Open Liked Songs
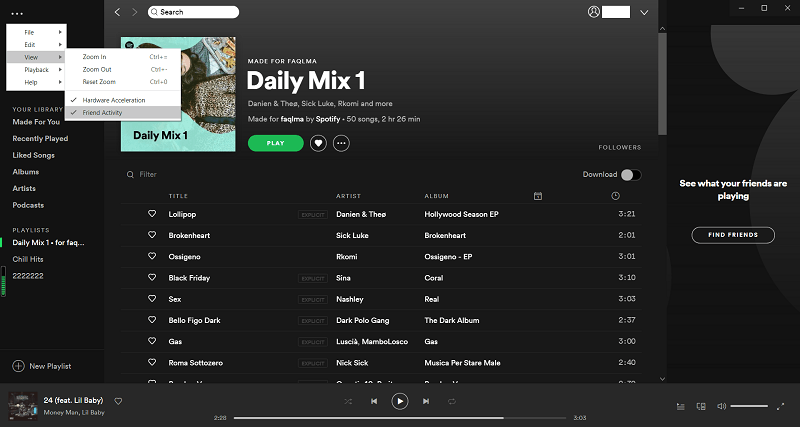Screen dimensions: 800x427 click(x=34, y=155)
